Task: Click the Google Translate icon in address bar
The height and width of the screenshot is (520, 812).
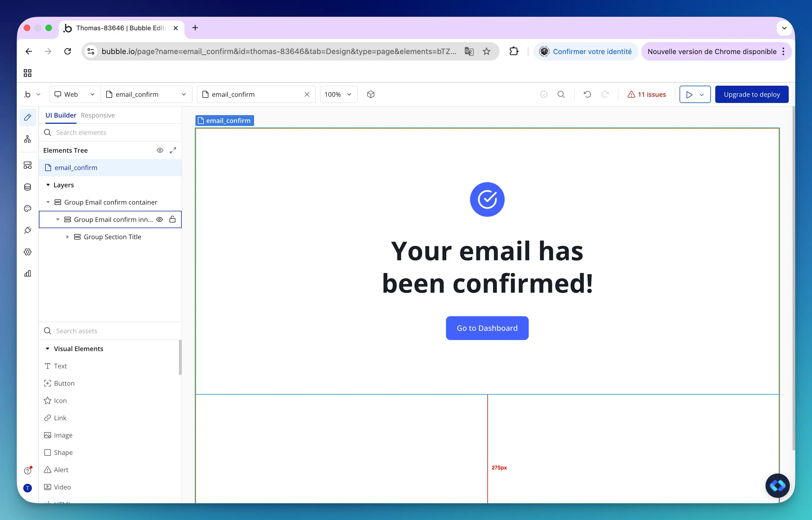Action: (469, 51)
